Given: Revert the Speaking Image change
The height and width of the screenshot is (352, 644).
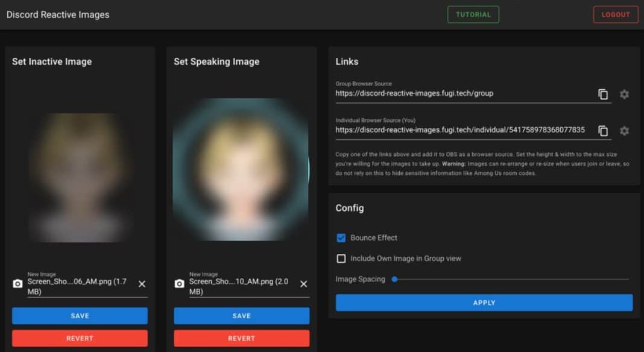Looking at the screenshot, I should (241, 338).
